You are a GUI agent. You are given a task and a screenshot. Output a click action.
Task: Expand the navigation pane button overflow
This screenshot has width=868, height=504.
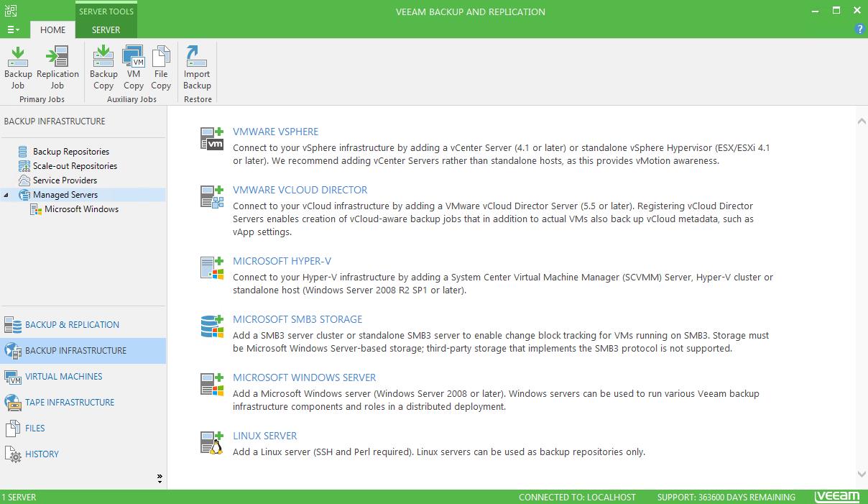tap(160, 479)
